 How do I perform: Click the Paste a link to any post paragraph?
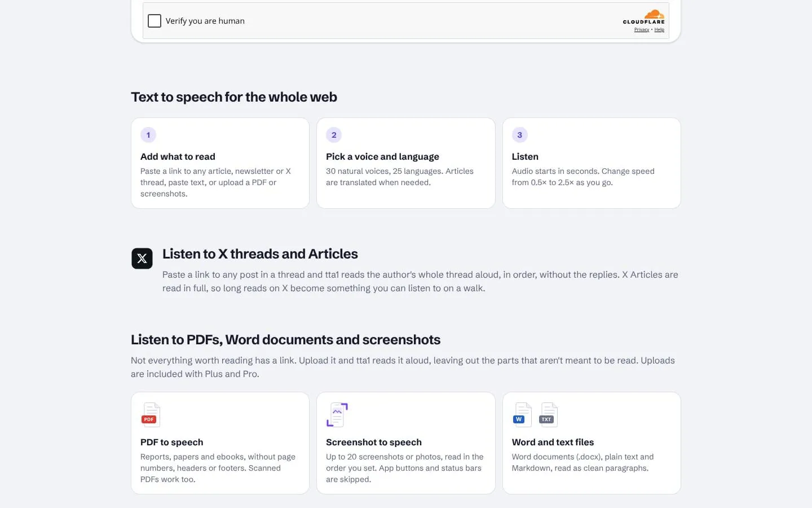(420, 281)
